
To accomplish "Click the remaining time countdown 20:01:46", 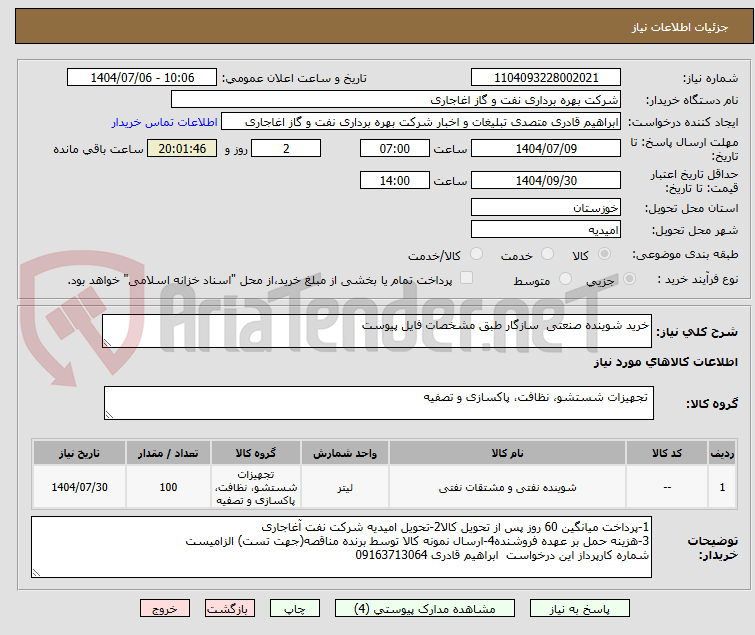I will coord(182,148).
